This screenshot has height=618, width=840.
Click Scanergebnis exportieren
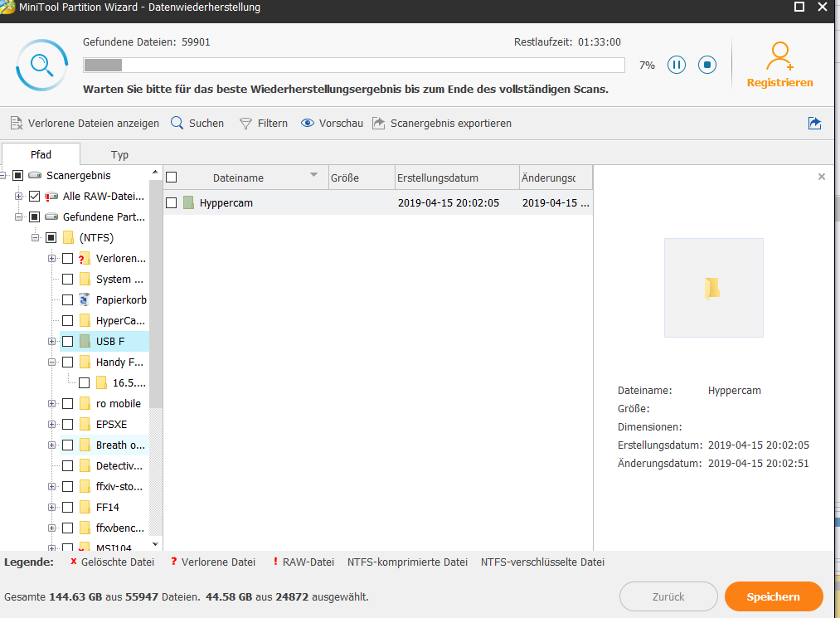(442, 124)
